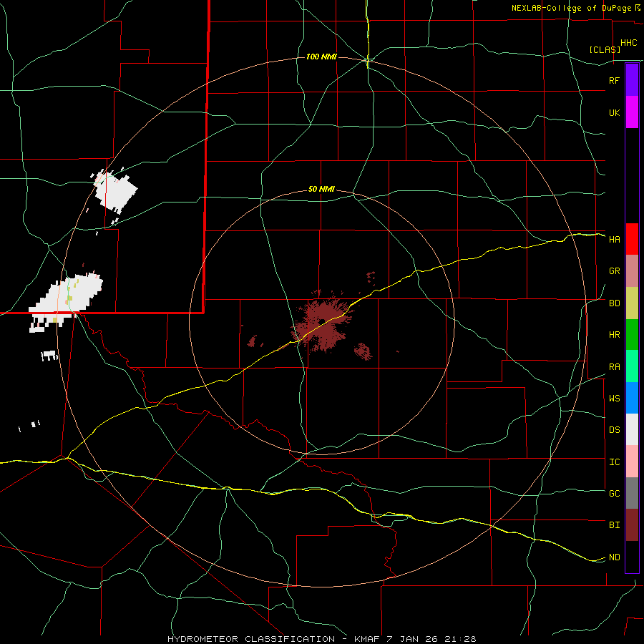Click the HR legend label
Image resolution: width=644 pixels, height=644 pixels.
click(614, 335)
